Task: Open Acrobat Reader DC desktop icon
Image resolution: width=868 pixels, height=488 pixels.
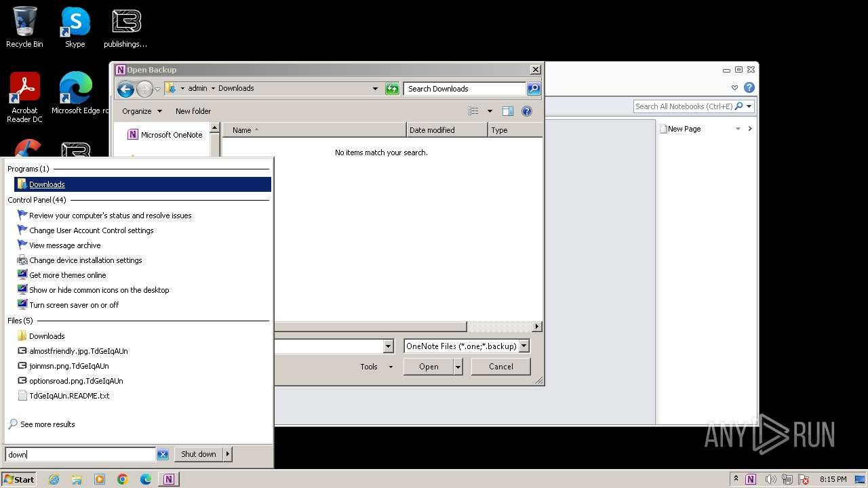Action: [x=24, y=98]
